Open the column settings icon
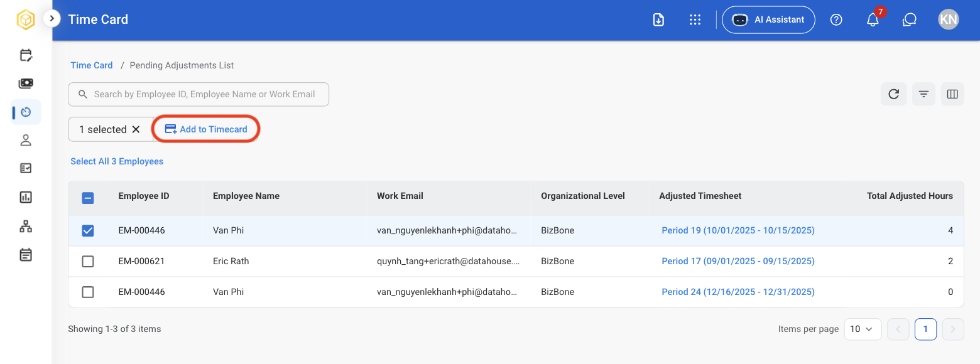This screenshot has width=980, height=364. [x=952, y=94]
